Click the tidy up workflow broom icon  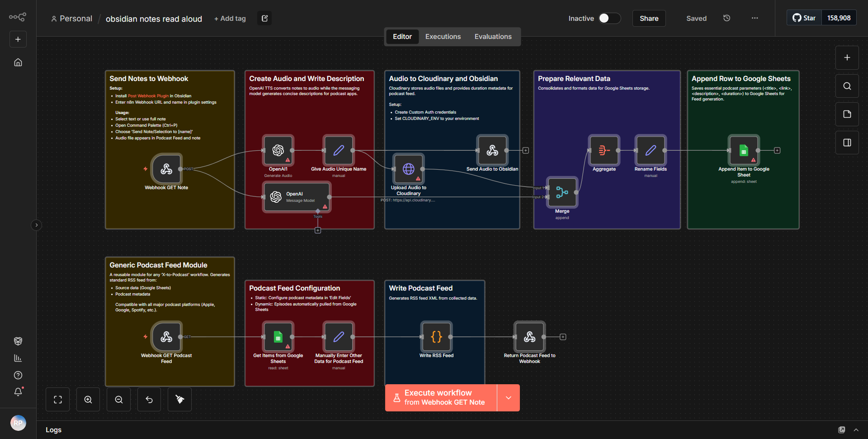(x=179, y=400)
